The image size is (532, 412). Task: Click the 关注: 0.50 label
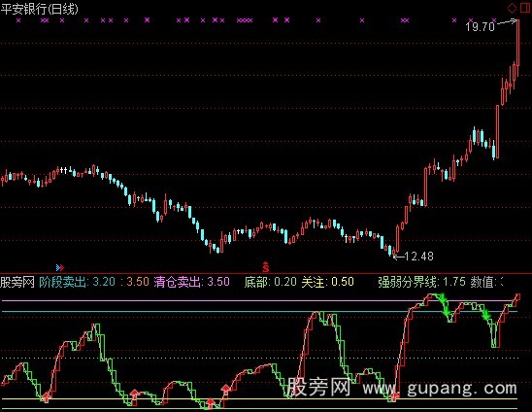pos(327,282)
